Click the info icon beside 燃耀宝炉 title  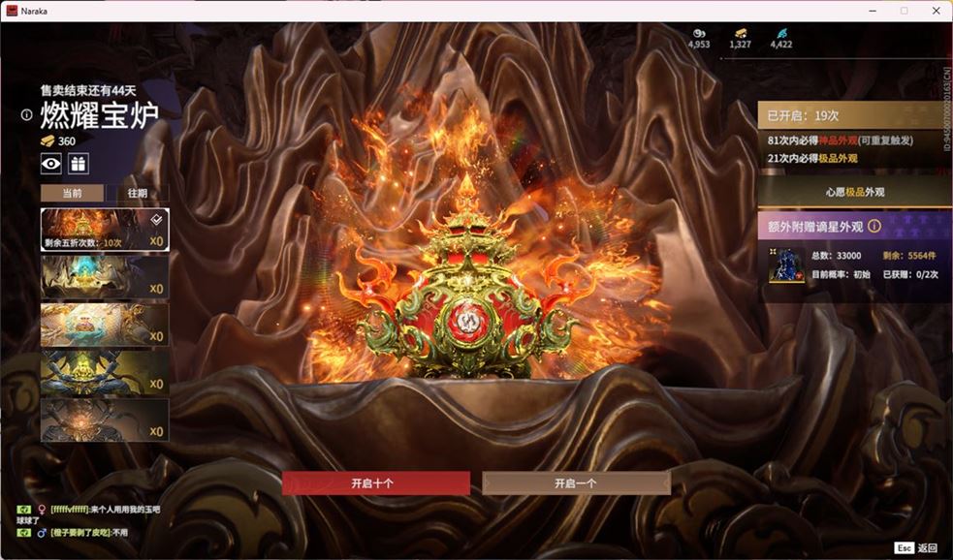pyautogui.click(x=27, y=114)
